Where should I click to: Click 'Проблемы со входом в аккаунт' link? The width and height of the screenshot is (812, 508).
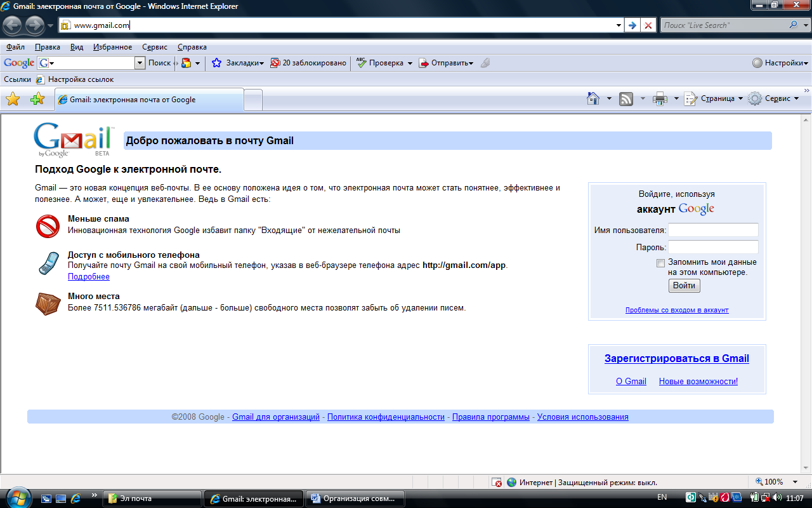click(677, 310)
